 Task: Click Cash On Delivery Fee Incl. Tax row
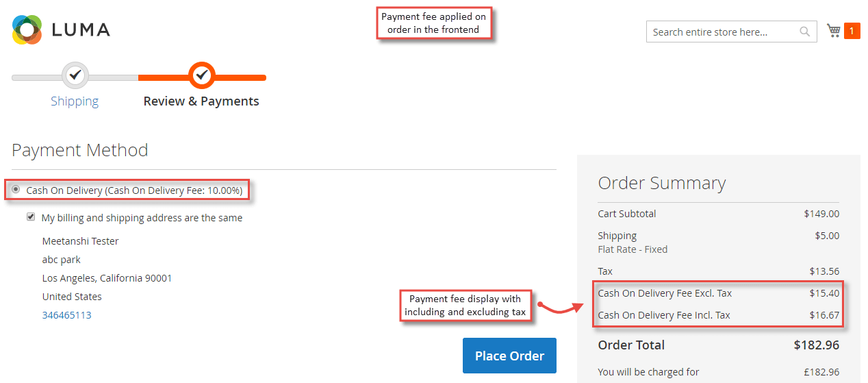pos(719,315)
